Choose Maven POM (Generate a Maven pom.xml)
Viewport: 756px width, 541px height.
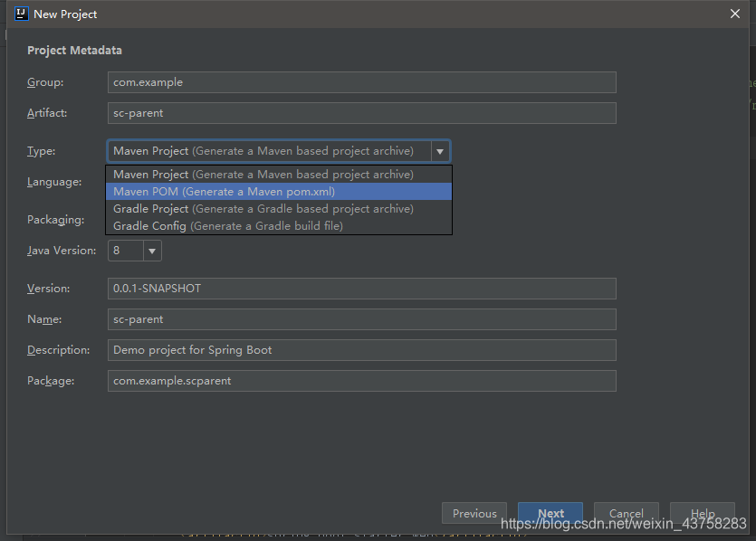pos(279,192)
